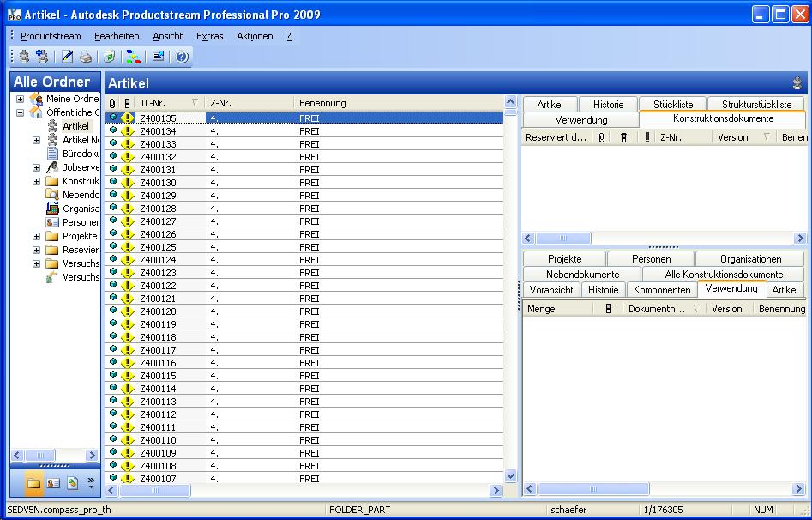Expand the Resevier folder node
This screenshot has height=520, width=812.
pyautogui.click(x=36, y=250)
